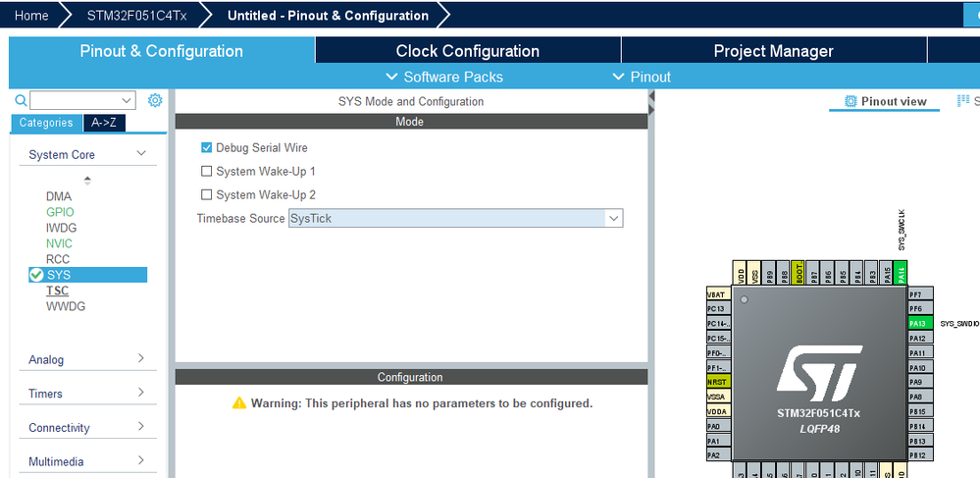Open the Software Packs dropdown
Image resolution: width=980 pixels, height=478 pixels.
click(x=444, y=77)
